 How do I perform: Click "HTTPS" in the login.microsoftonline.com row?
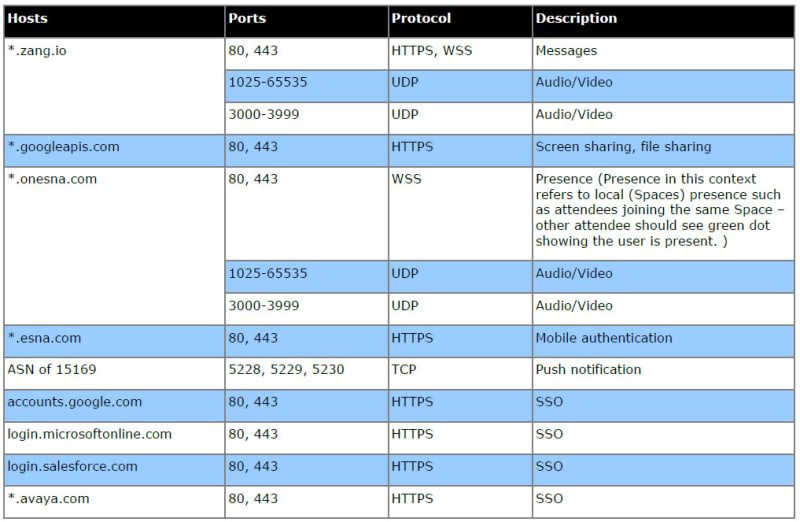[460, 438]
